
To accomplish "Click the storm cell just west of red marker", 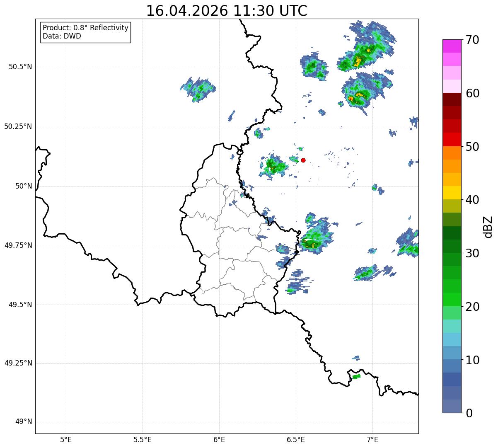I will tap(273, 166).
